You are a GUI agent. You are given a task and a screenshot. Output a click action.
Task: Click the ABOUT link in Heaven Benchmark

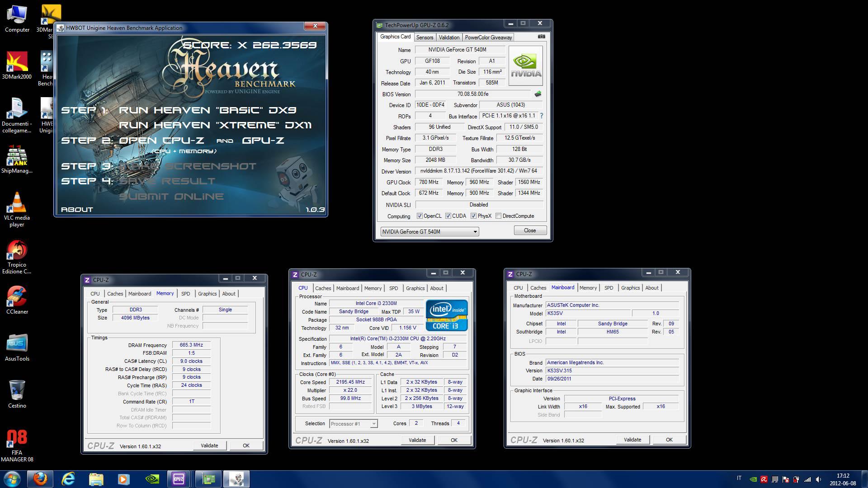(x=77, y=210)
